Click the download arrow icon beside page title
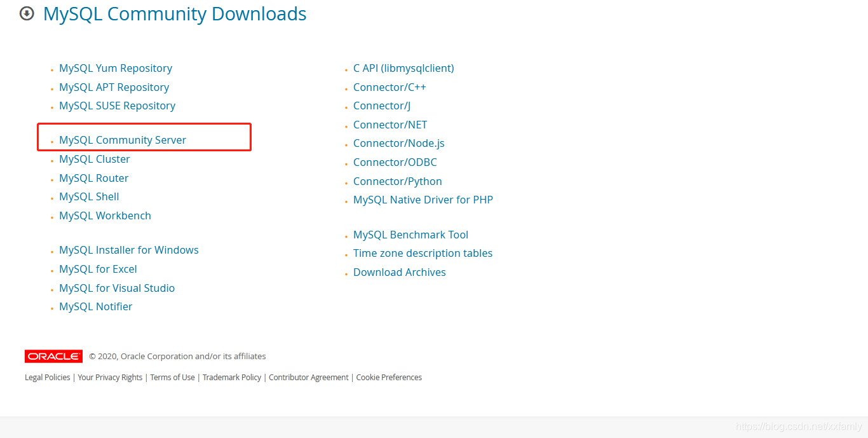Image resolution: width=868 pixels, height=438 pixels. (27, 13)
